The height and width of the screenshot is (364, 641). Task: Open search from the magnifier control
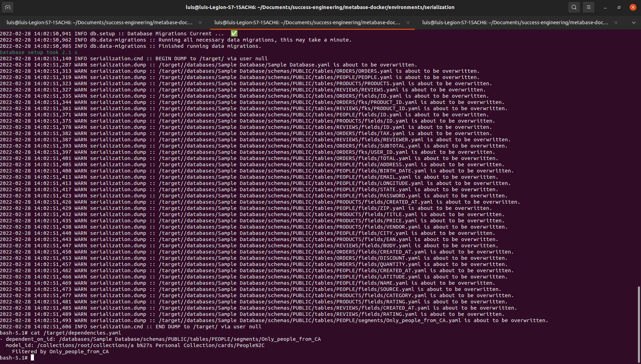click(573, 7)
